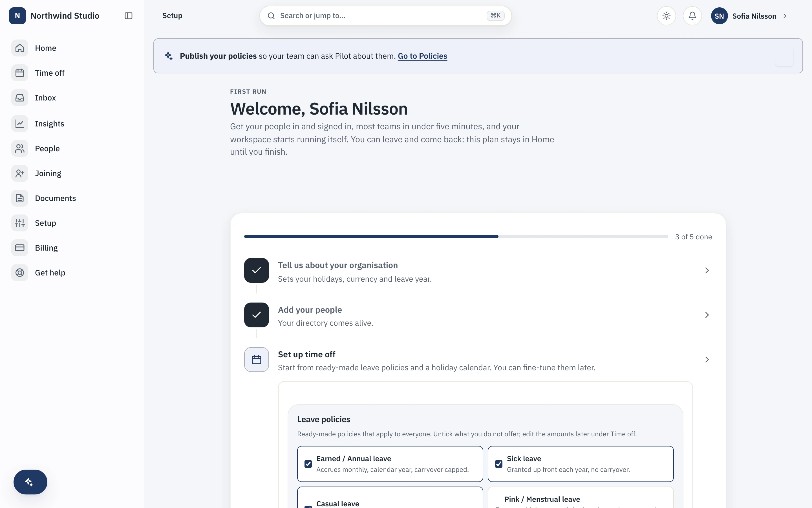This screenshot has height=508, width=812.
Task: Open Joining via the add-person icon
Action: point(20,173)
